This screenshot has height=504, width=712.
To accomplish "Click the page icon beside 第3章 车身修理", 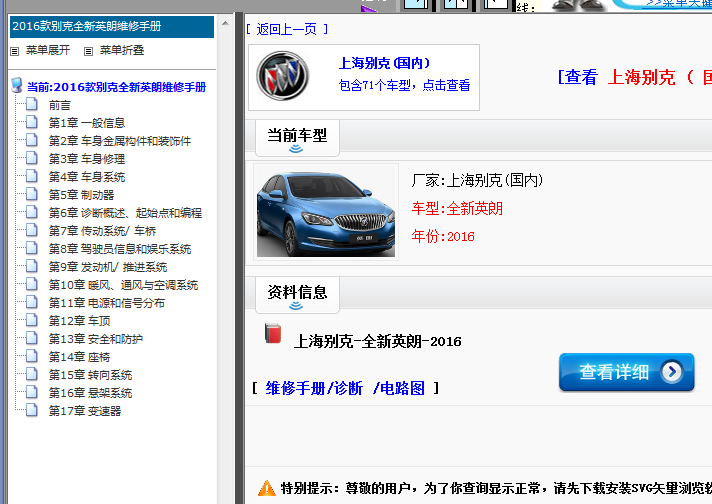I will pos(32,158).
